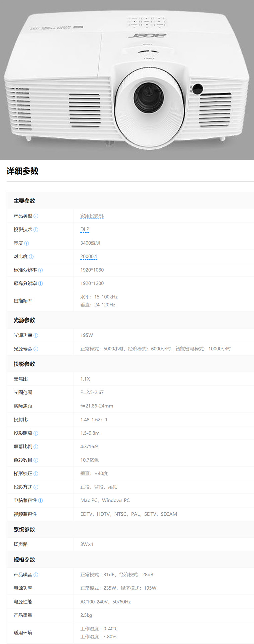The image size is (254, 644).
Task: Click info icon beside 产品类型
Action: pos(36,216)
